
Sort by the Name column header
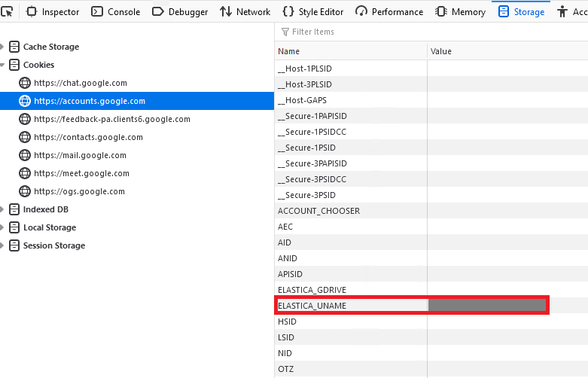pos(350,51)
